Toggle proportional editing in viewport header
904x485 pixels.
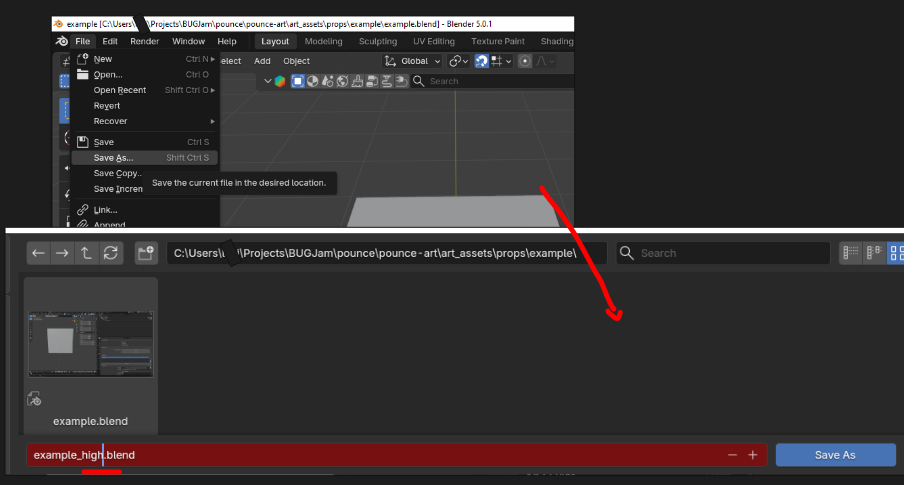[523, 61]
